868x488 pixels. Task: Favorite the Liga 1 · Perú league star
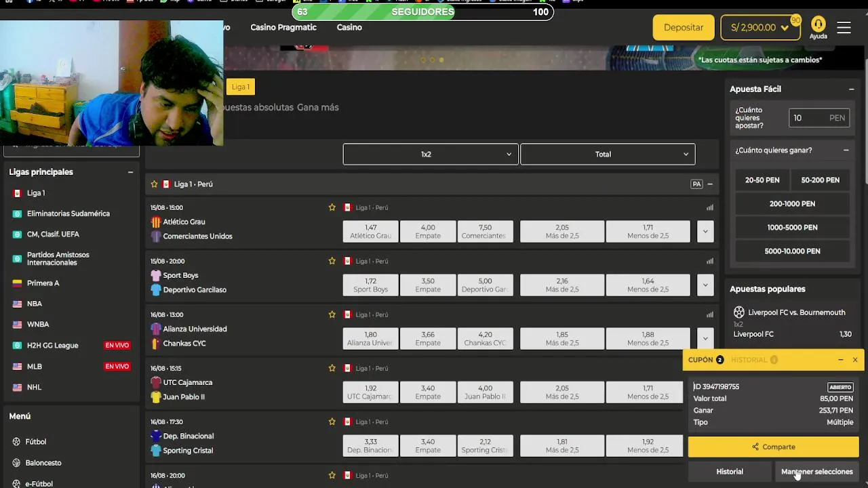tap(154, 184)
